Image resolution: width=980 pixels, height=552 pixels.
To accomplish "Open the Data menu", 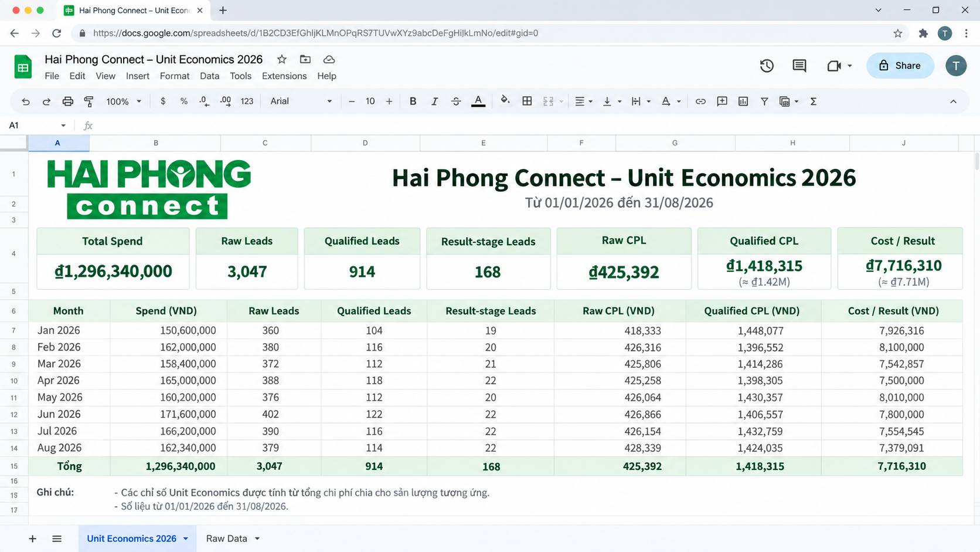I will coord(209,76).
